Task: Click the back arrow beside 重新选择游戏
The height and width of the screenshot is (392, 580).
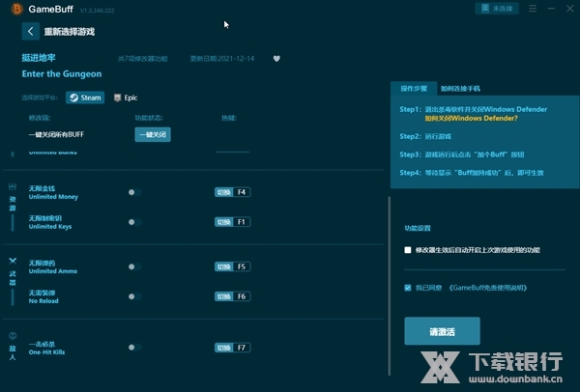Action: [x=29, y=32]
